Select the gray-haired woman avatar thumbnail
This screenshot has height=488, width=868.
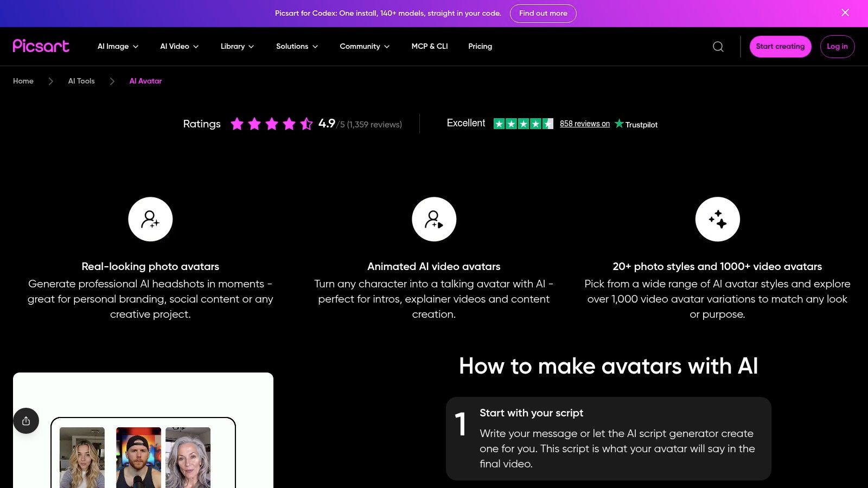(188, 458)
